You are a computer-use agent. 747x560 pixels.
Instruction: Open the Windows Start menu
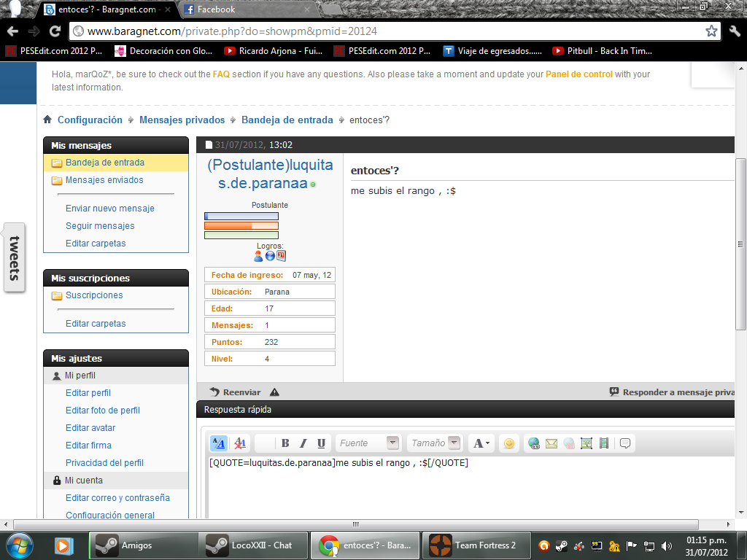pos(19,545)
